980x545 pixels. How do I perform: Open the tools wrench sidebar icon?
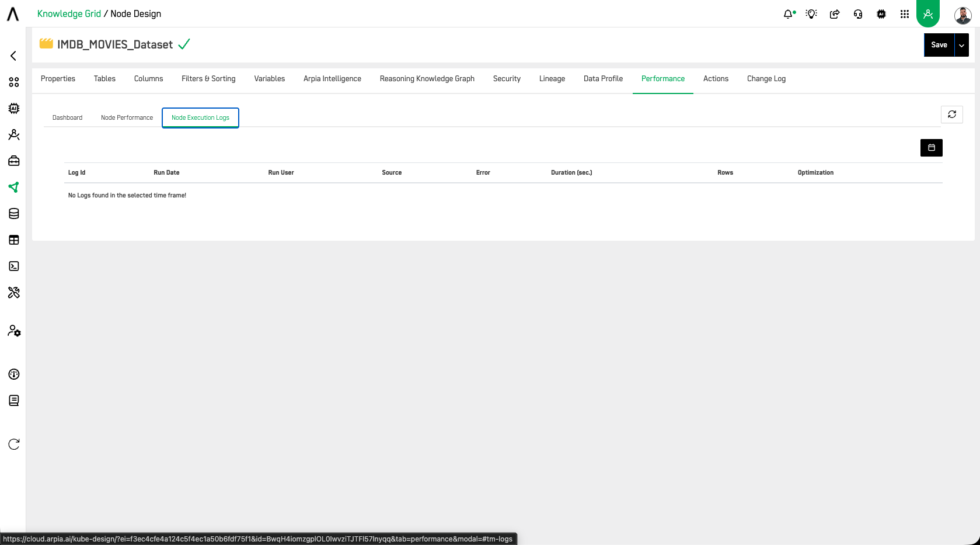(x=14, y=293)
